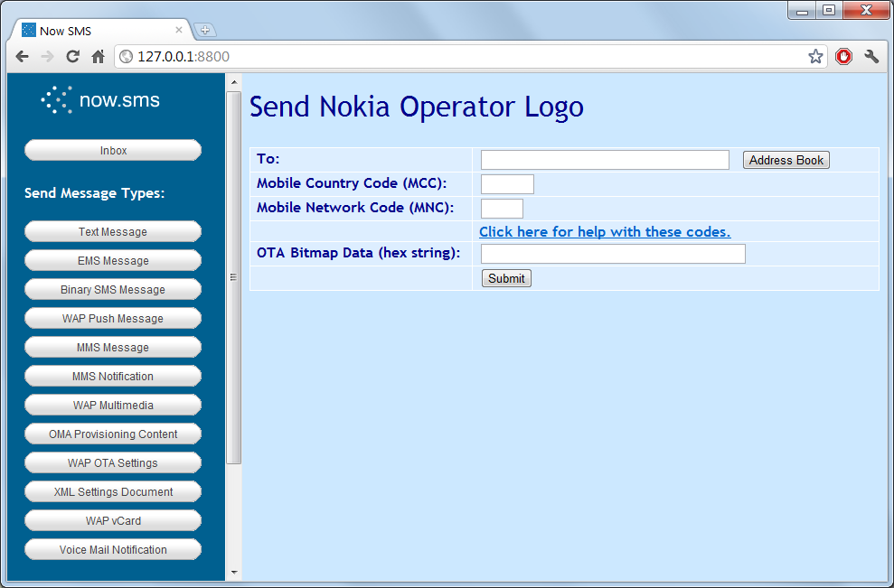The width and height of the screenshot is (894, 588).
Task: Click the Mobile Country Code field
Action: pos(507,184)
